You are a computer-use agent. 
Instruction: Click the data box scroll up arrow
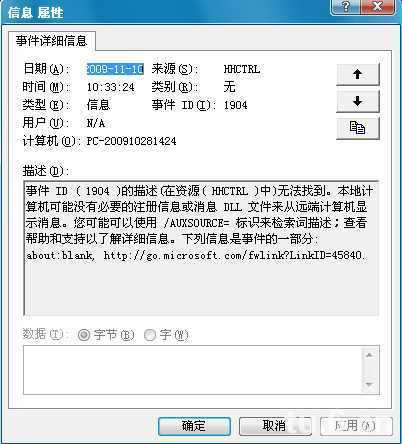tap(369, 355)
